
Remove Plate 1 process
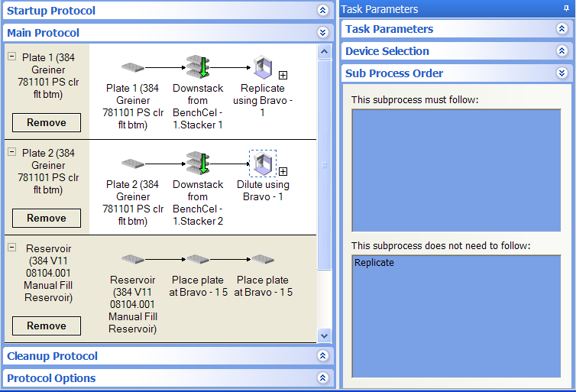pyautogui.click(x=47, y=122)
